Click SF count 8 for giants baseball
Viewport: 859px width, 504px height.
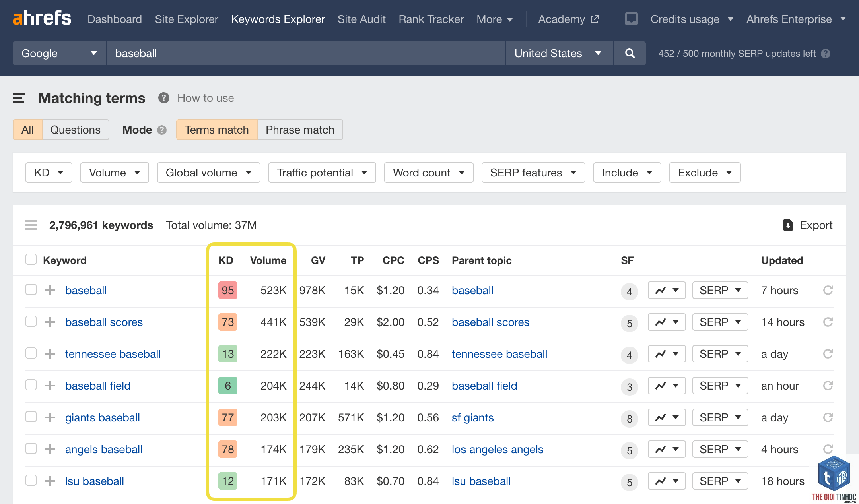point(630,419)
